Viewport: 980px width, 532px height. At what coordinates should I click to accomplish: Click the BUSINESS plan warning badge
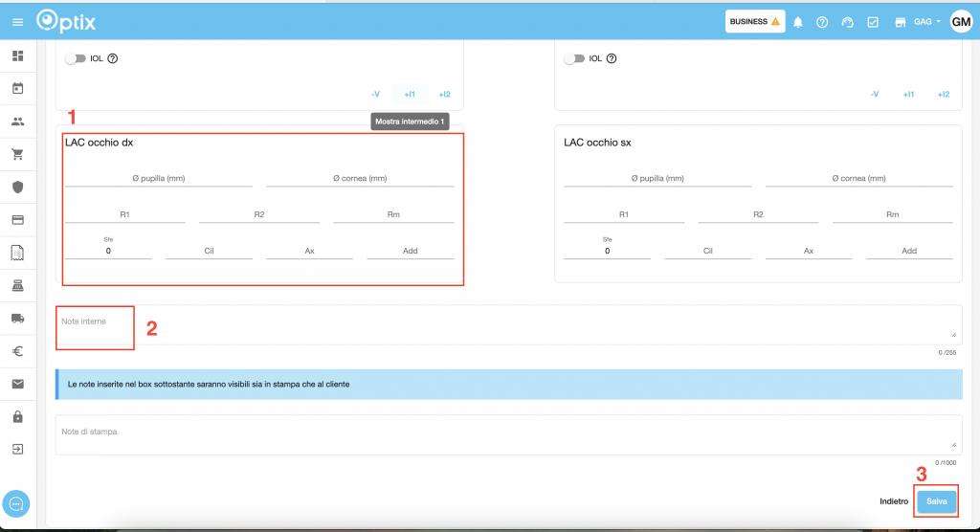754,21
